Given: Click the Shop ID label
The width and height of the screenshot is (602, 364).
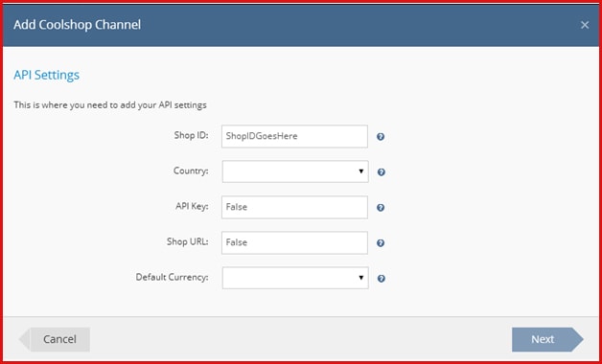Looking at the screenshot, I should [191, 135].
